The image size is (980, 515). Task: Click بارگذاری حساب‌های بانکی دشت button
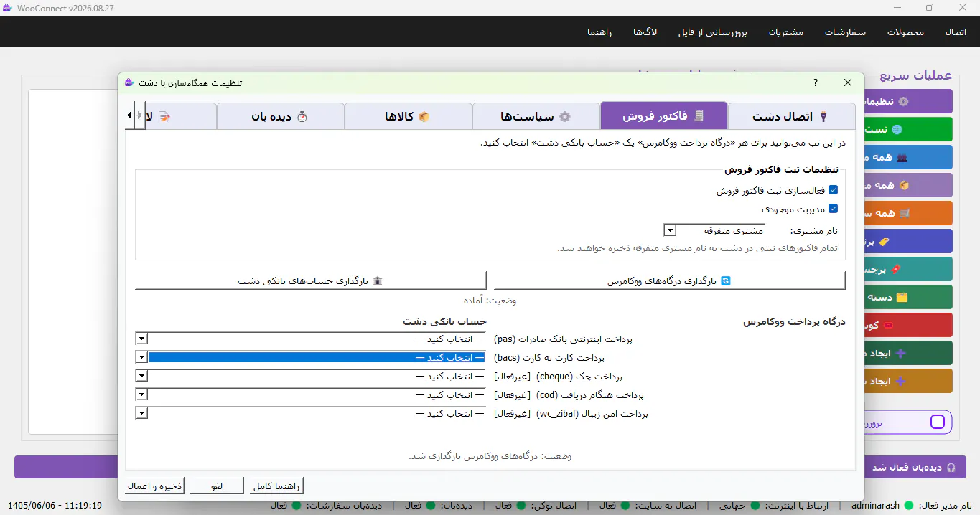[311, 280]
